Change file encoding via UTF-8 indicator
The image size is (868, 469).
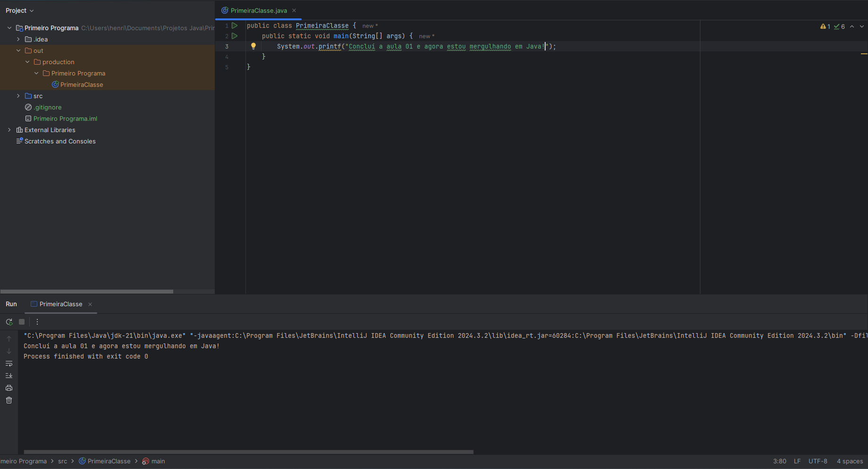pos(818,461)
